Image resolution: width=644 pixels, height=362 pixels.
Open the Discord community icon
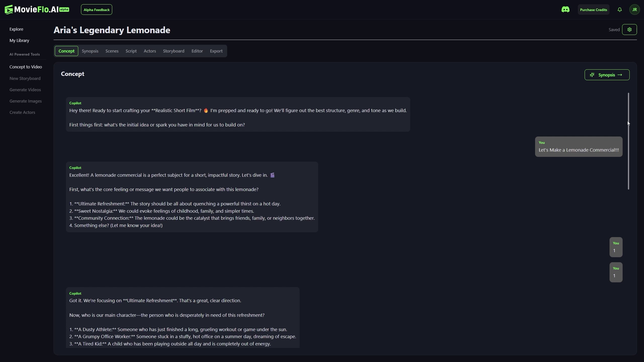coord(565,10)
